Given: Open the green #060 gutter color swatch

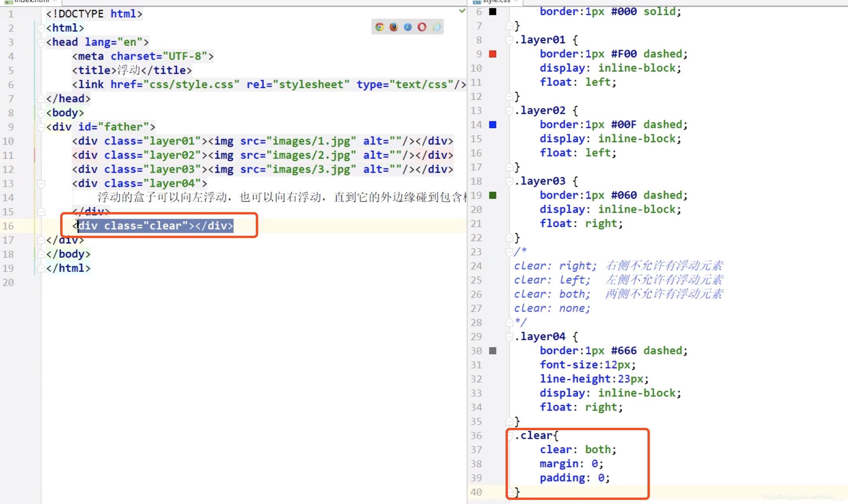Looking at the screenshot, I should [493, 195].
